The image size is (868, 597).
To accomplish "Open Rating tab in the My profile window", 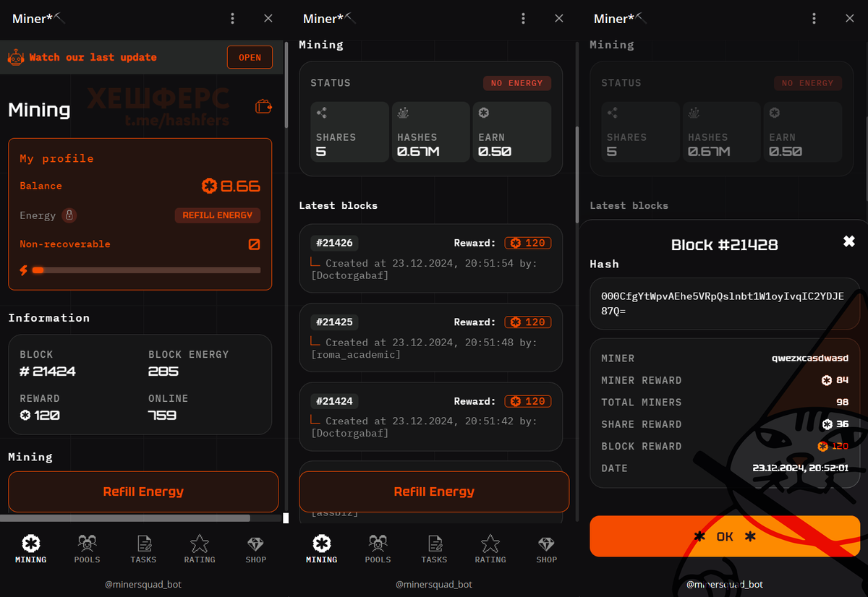I will pyautogui.click(x=200, y=549).
